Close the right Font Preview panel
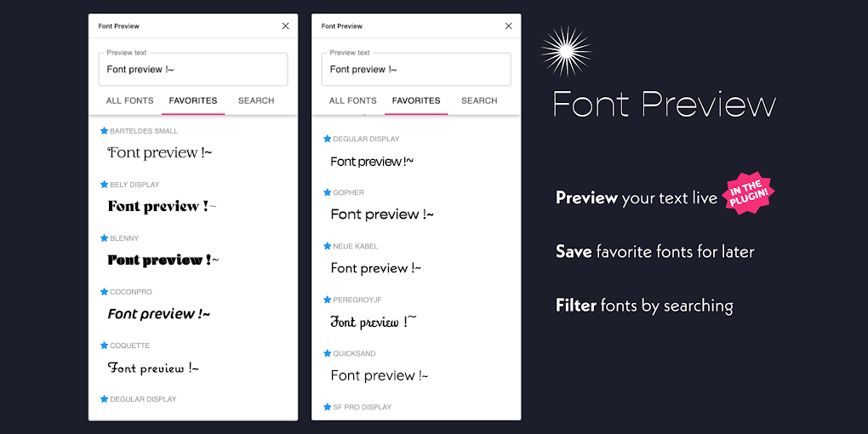Viewport: 868px width, 434px height. click(509, 26)
